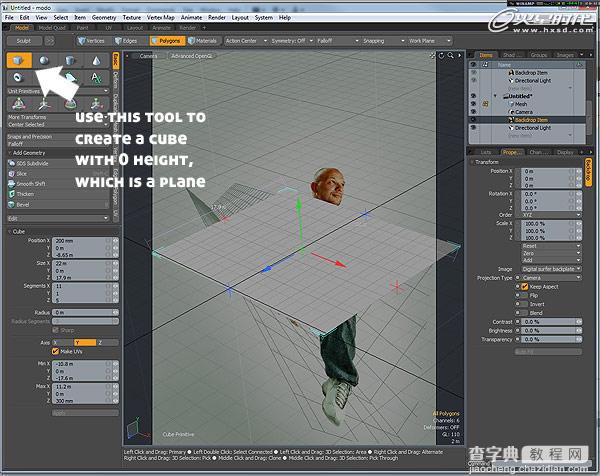Open the Work Plane dropdown

tap(429, 41)
